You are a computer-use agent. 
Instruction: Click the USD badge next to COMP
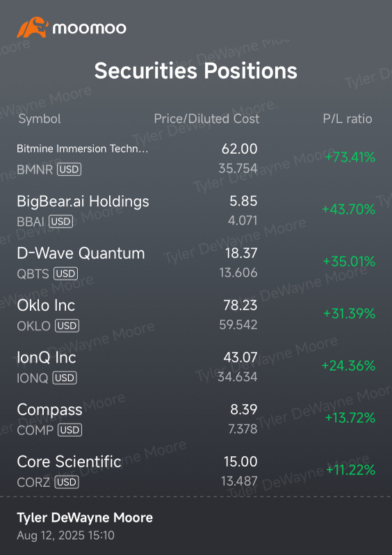[70, 430]
